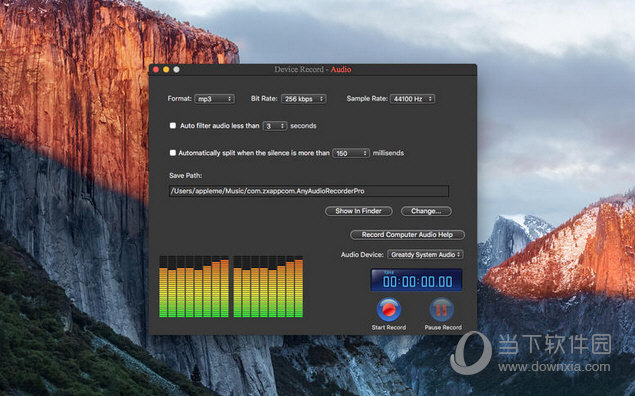The height and width of the screenshot is (396, 635).
Task: Click the Pause Record button icon
Action: point(441,310)
